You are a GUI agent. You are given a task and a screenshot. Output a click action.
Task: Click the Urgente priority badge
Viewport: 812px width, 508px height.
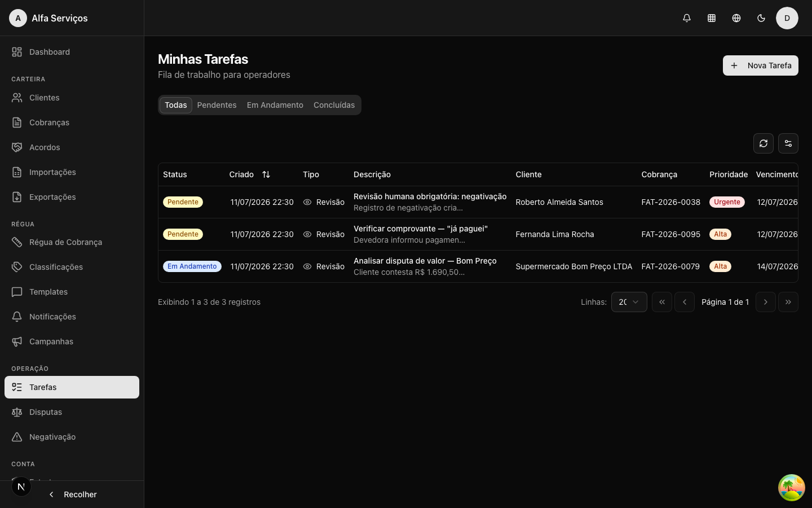(x=727, y=202)
